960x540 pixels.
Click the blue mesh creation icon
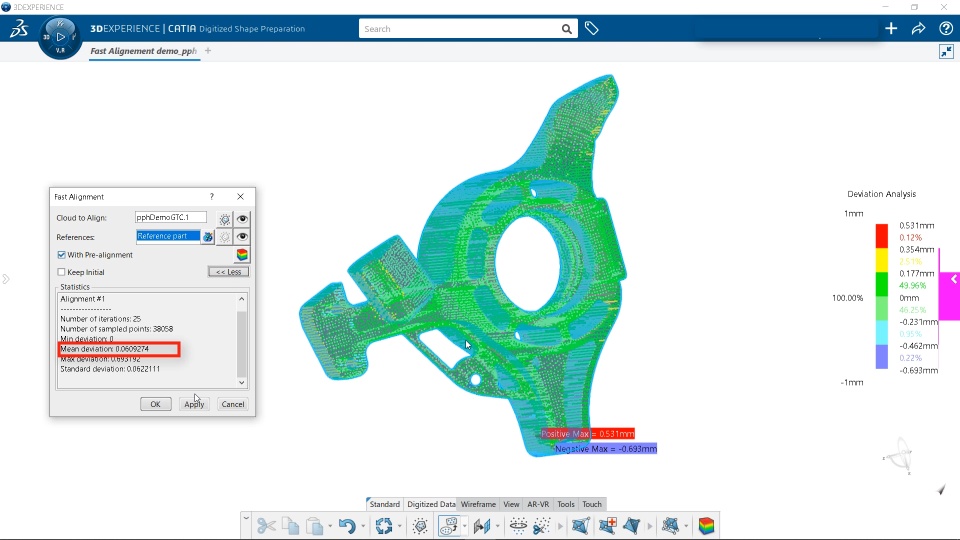point(580,525)
